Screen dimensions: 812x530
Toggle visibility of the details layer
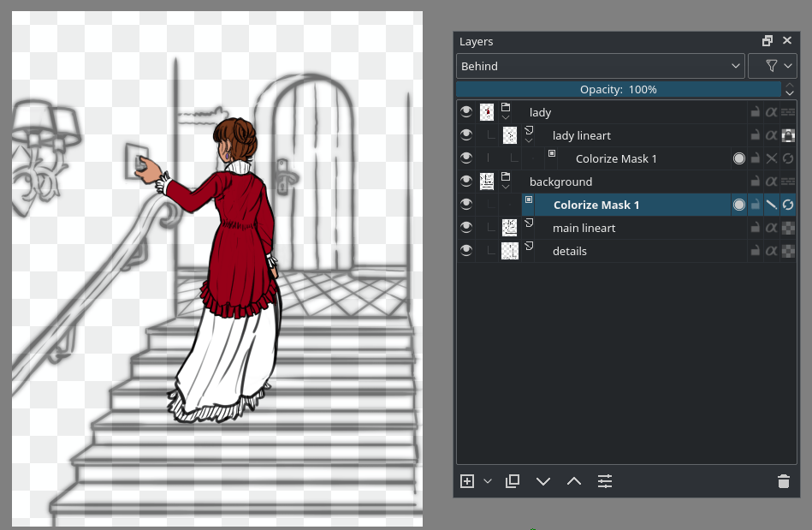coord(466,250)
